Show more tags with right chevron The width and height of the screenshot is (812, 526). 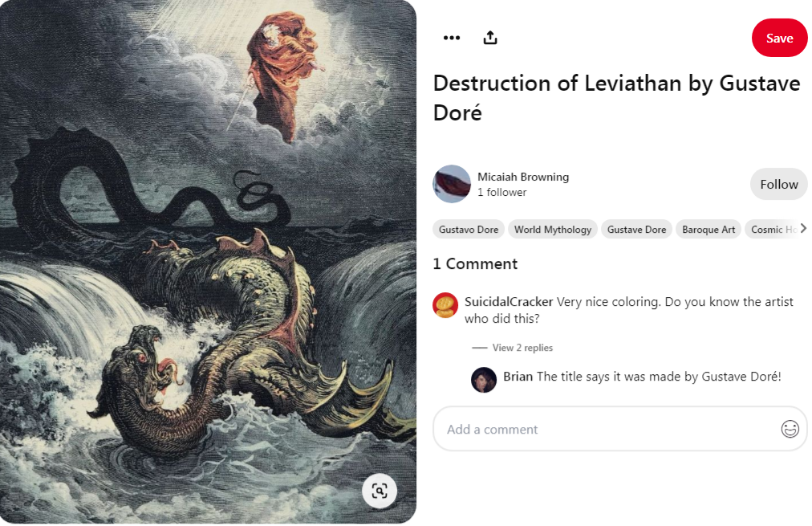[x=803, y=229]
